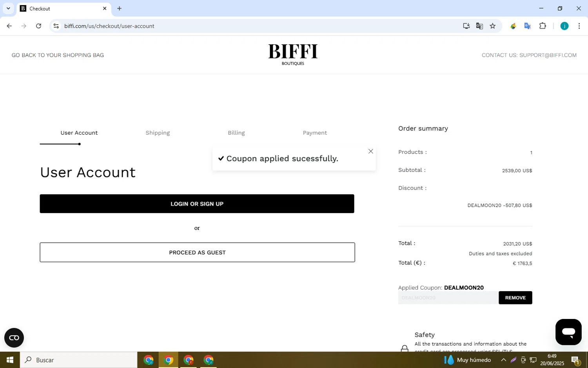Open the first Chrome taskbar icon
Viewport: 588px width, 368px height.
tap(148, 360)
